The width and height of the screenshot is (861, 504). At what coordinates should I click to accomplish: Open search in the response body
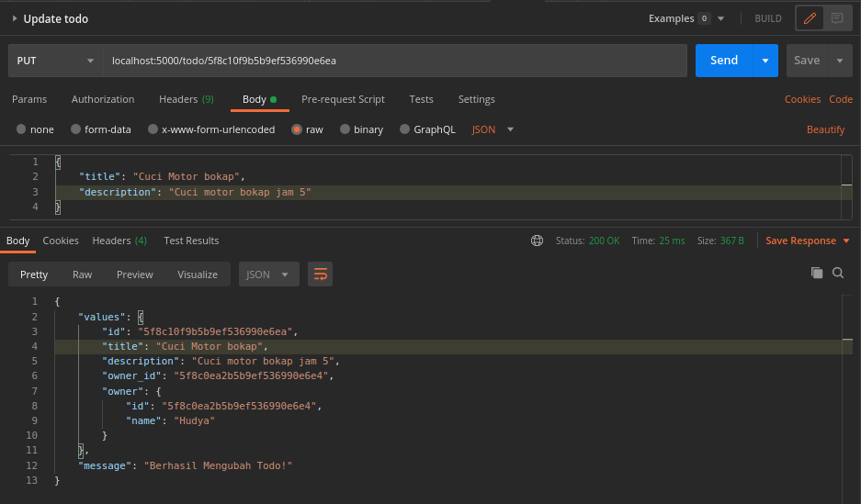pos(838,273)
